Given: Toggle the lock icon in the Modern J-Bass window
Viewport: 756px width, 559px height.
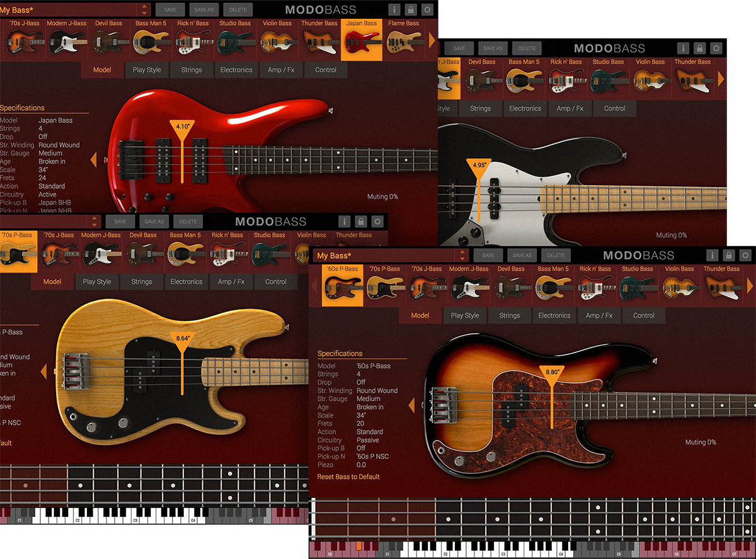Looking at the screenshot, I should point(700,48).
